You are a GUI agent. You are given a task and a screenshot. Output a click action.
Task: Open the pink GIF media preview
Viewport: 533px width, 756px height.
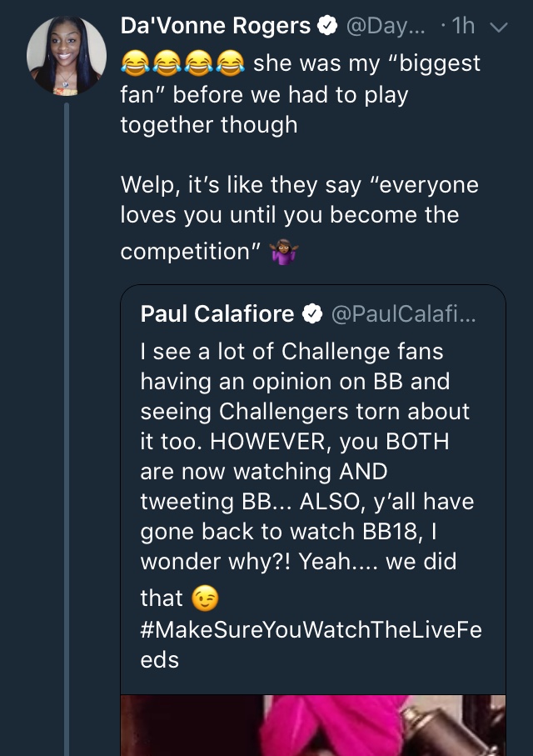pyautogui.click(x=313, y=725)
